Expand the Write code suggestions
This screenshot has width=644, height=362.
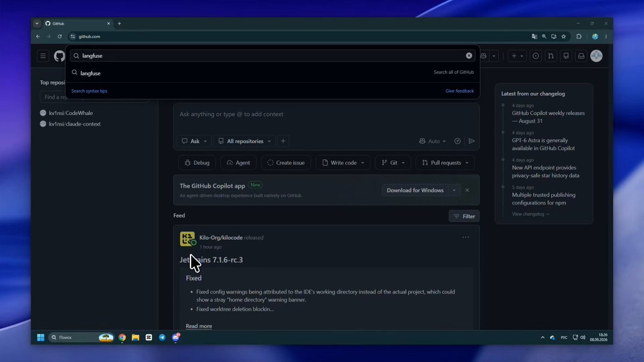342,162
